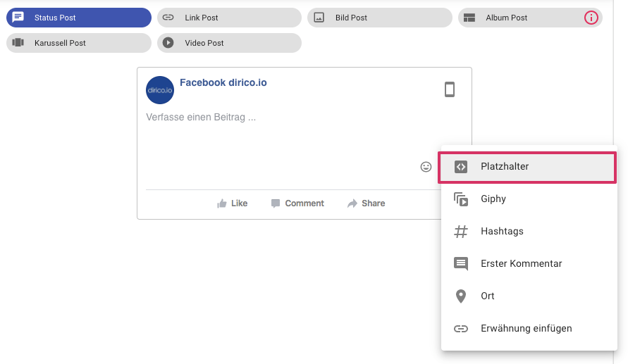Image resolution: width=628 pixels, height=364 pixels.
Task: Click the Like button in preview
Action: pyautogui.click(x=233, y=203)
